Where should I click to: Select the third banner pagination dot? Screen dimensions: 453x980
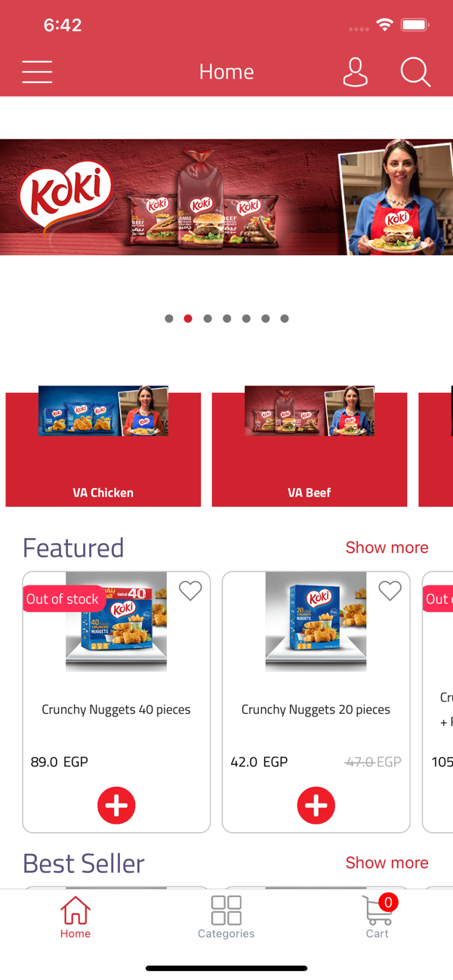[x=208, y=318]
